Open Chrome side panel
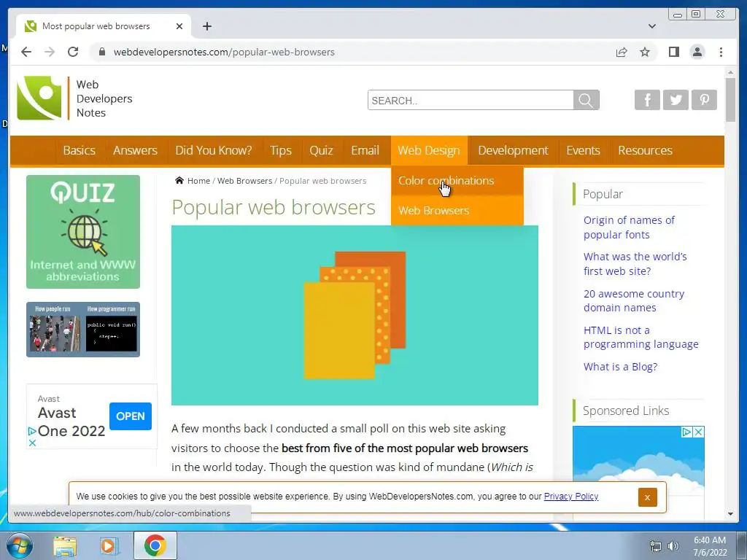This screenshot has width=747, height=560. click(x=673, y=52)
